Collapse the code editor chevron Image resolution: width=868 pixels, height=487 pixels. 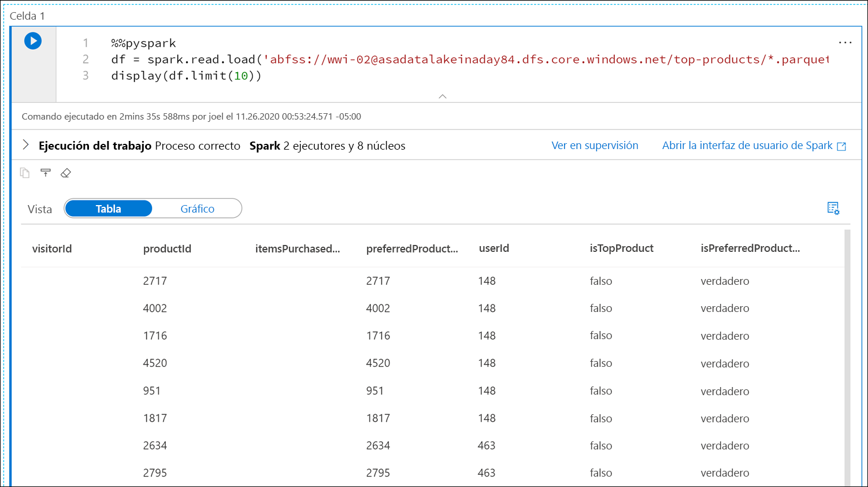[443, 96]
